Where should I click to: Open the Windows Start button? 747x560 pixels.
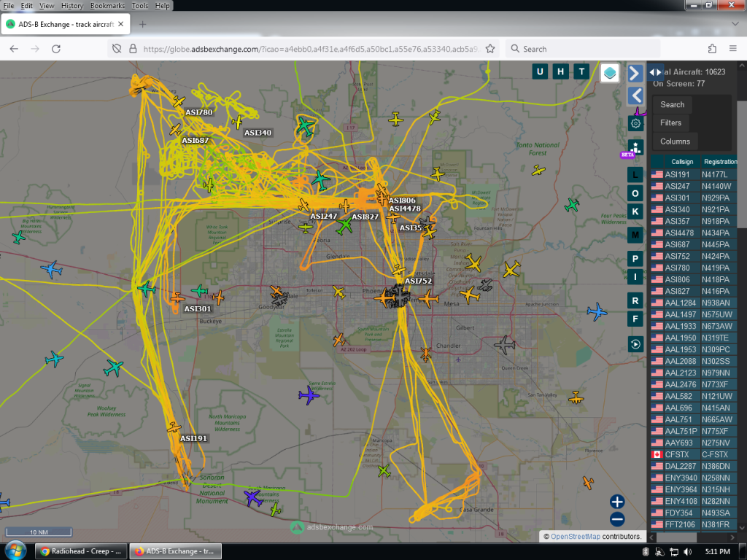coord(15,551)
